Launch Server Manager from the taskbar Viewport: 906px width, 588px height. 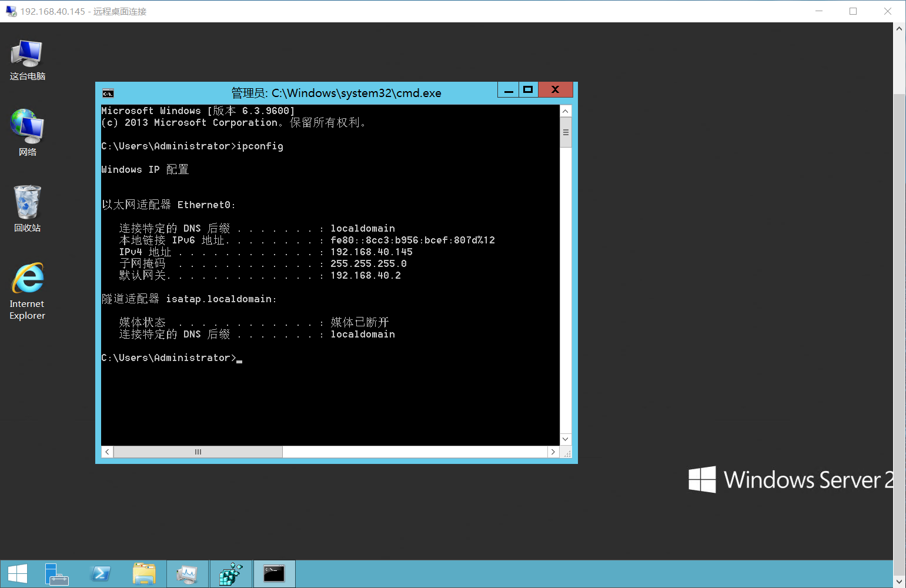57,574
